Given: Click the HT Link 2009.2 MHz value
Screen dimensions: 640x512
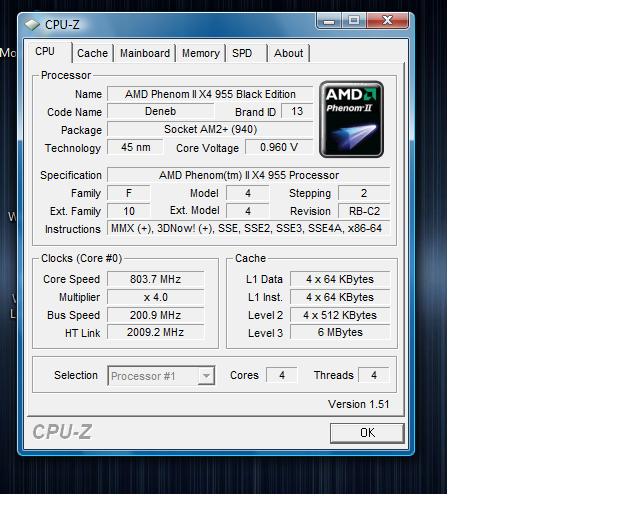Looking at the screenshot, I should tap(156, 332).
